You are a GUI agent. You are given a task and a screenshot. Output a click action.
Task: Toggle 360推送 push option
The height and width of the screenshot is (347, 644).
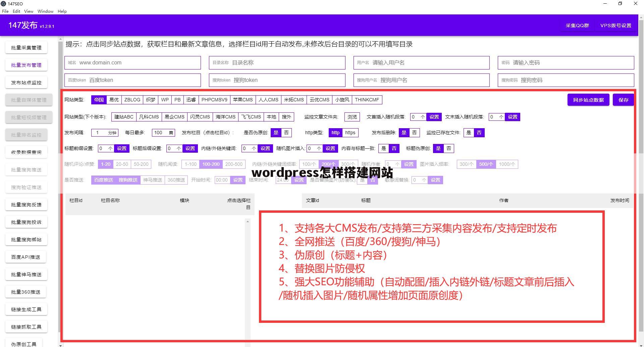[176, 180]
